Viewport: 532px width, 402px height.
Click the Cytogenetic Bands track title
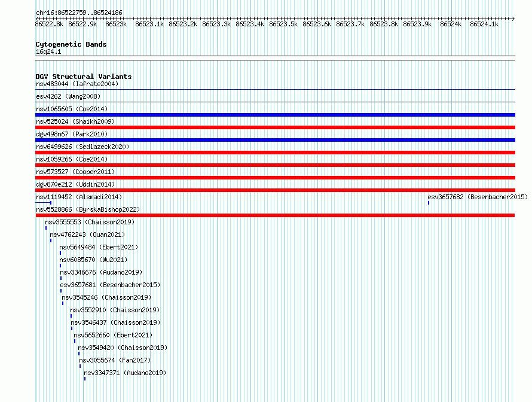pos(71,44)
